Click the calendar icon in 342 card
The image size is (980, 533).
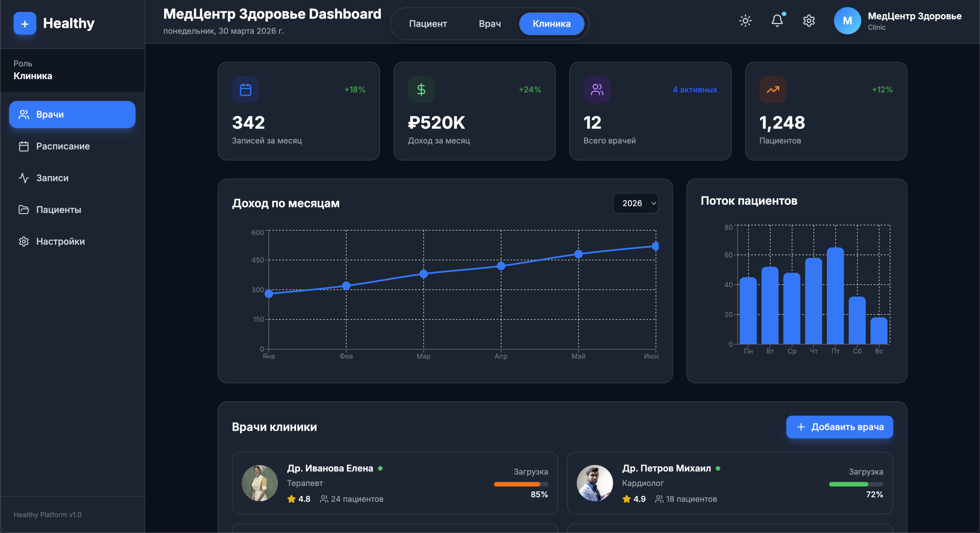click(x=245, y=90)
